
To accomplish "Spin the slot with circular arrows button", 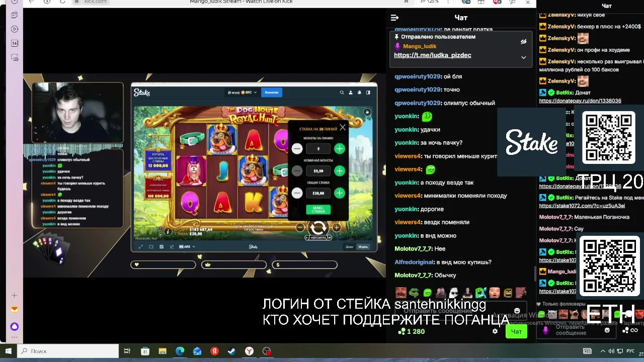I will pyautogui.click(x=318, y=227).
